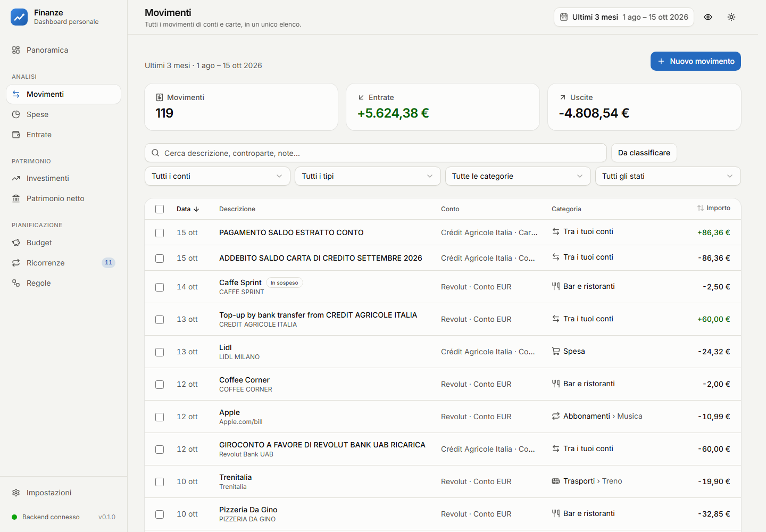
Task: Click the train icon on Trenitalia row
Action: click(x=556, y=481)
